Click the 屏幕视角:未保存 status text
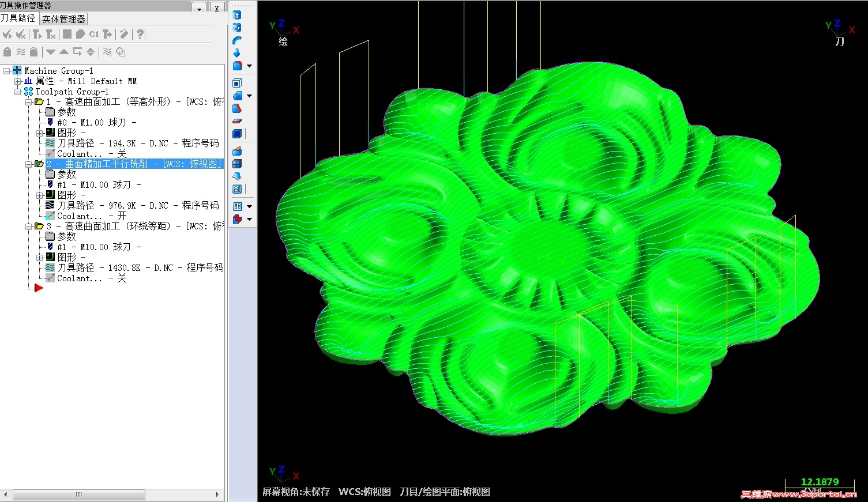 pos(296,492)
